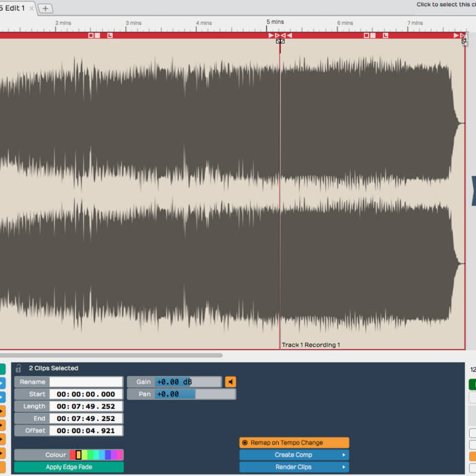Pick the red swatch in Colour row
Image resolution: width=476 pixels, height=476 pixels.
click(x=73, y=455)
